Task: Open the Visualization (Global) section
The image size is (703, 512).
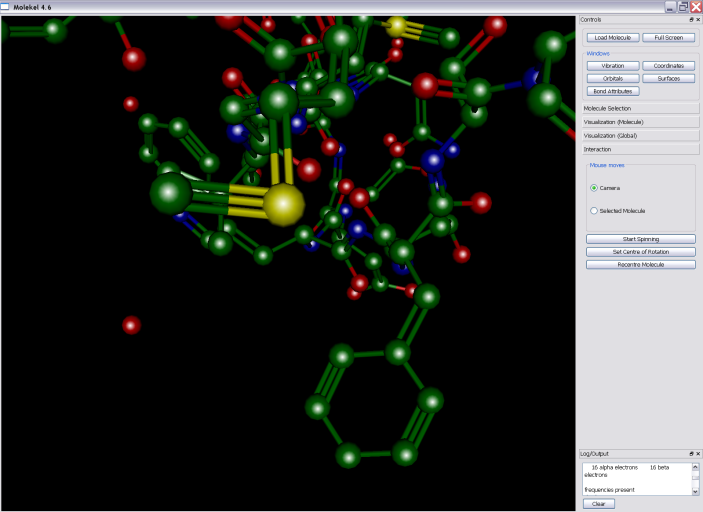Action: tap(639, 135)
